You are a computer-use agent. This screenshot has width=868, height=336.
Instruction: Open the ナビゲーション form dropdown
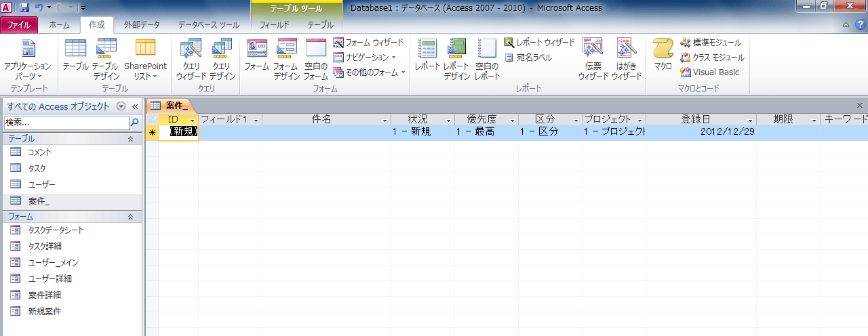[x=365, y=58]
